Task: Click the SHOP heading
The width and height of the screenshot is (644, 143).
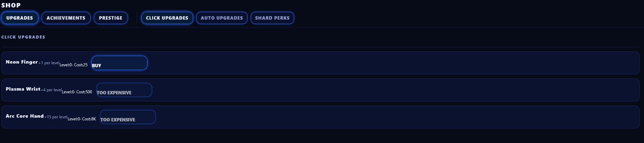Action: pos(11,5)
